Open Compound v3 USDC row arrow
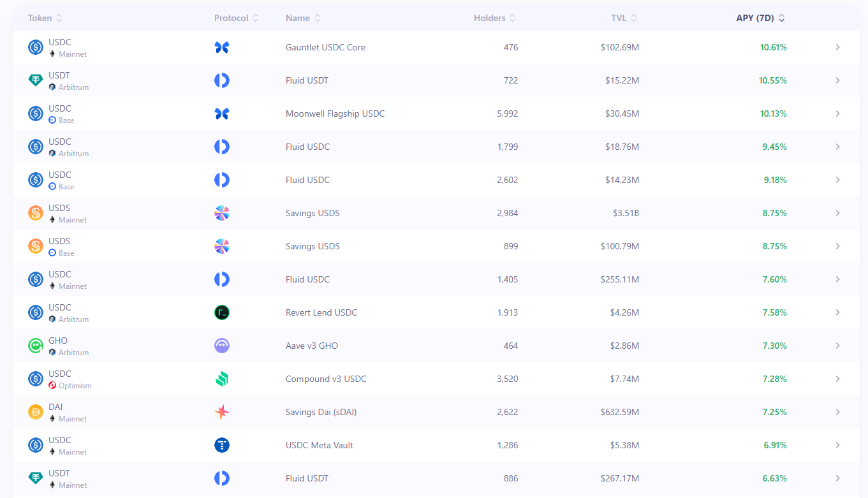The width and height of the screenshot is (868, 498). 837,379
